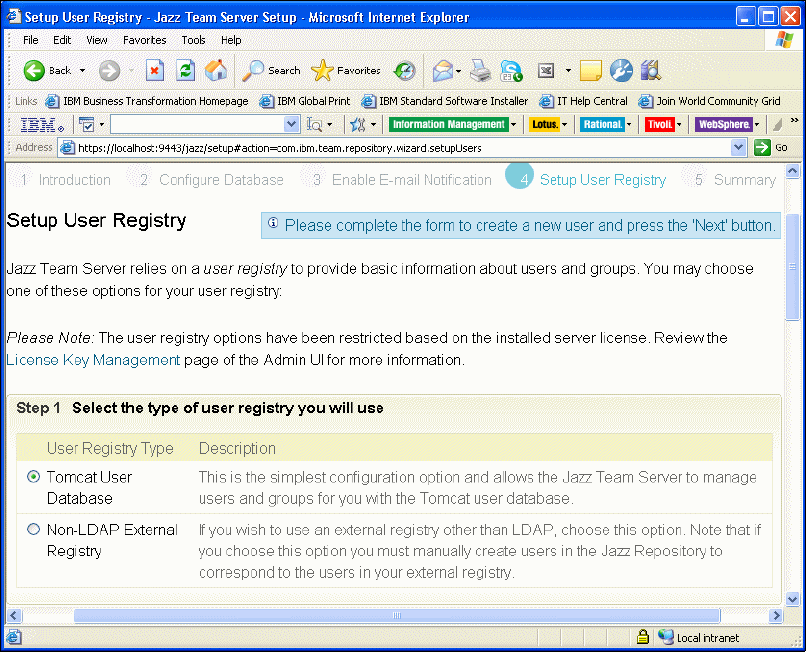Click the gray Forward arrow icon
806x652 pixels.
[x=109, y=70]
